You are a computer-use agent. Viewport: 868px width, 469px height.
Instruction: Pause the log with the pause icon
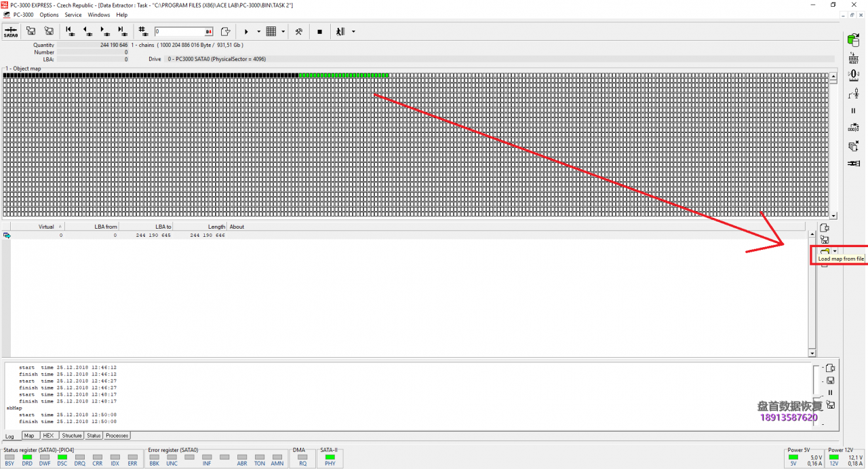[830, 392]
